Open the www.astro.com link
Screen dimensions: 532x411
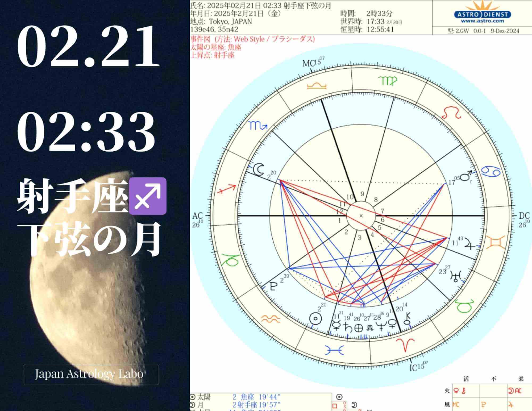pos(482,21)
